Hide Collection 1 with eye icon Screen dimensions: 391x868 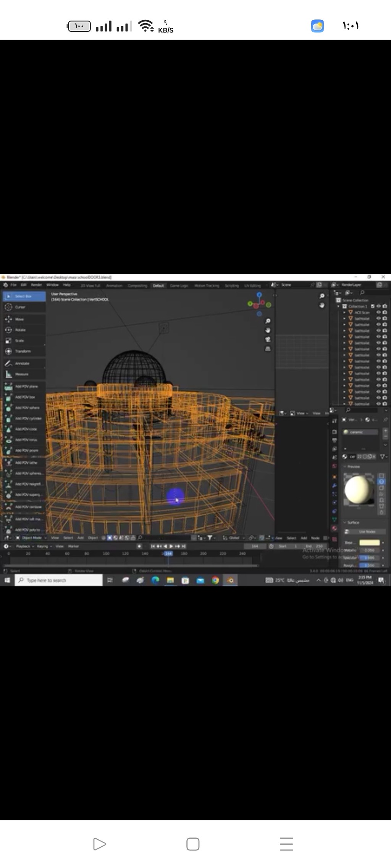coord(379,306)
